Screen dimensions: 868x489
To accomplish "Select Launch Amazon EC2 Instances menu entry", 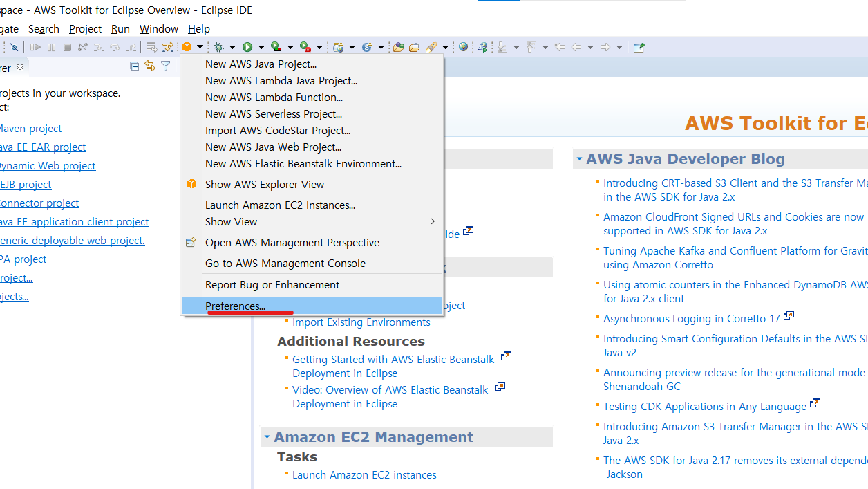I will pyautogui.click(x=312, y=205).
